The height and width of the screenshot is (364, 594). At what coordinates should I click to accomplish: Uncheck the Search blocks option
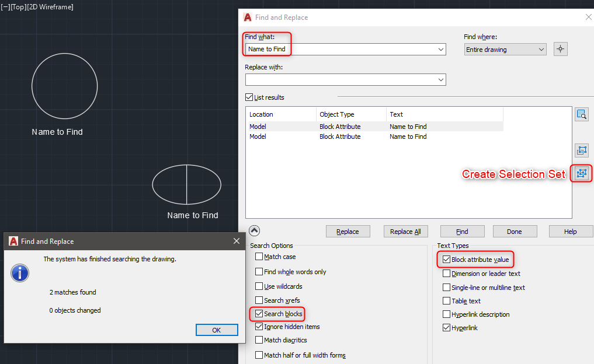coord(259,313)
